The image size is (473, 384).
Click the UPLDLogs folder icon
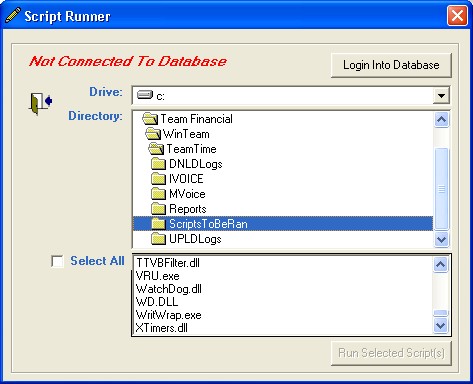click(x=158, y=239)
